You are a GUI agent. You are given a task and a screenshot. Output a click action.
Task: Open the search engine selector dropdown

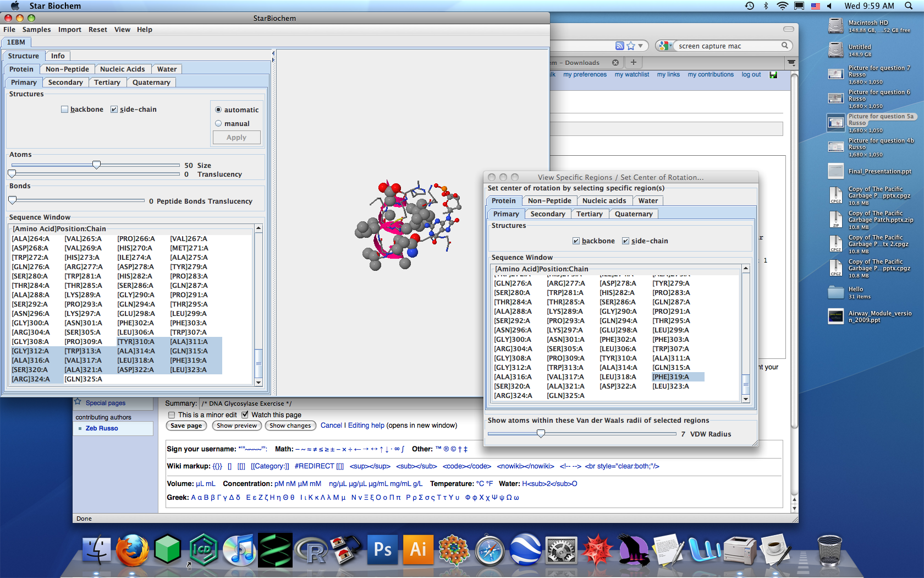[665, 46]
